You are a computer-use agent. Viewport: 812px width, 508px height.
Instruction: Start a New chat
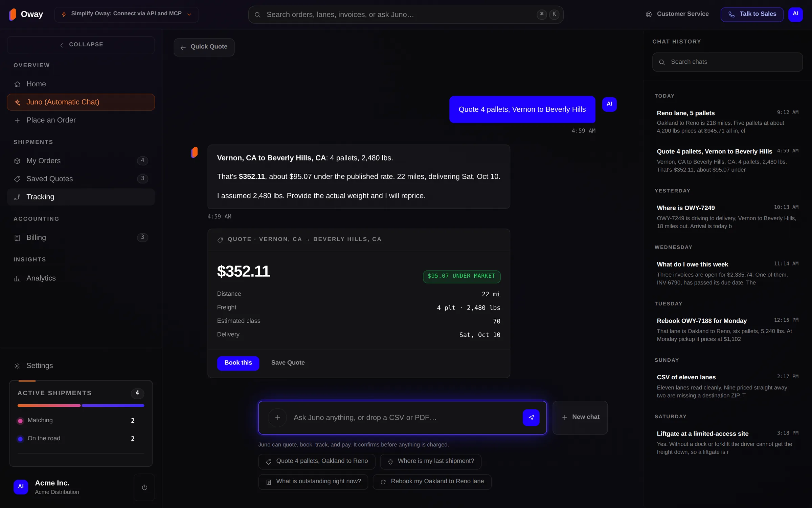pos(580,417)
